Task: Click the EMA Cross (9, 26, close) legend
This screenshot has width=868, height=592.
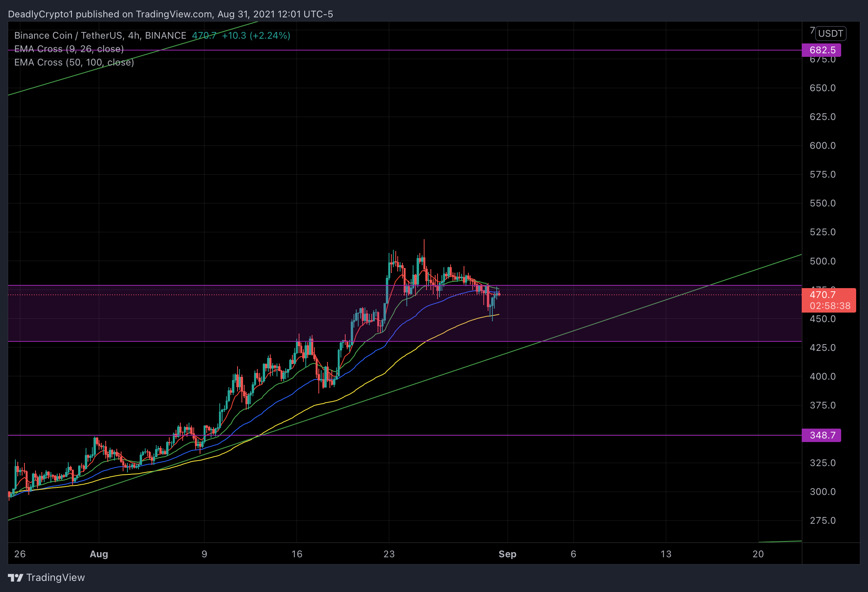Action: point(69,49)
